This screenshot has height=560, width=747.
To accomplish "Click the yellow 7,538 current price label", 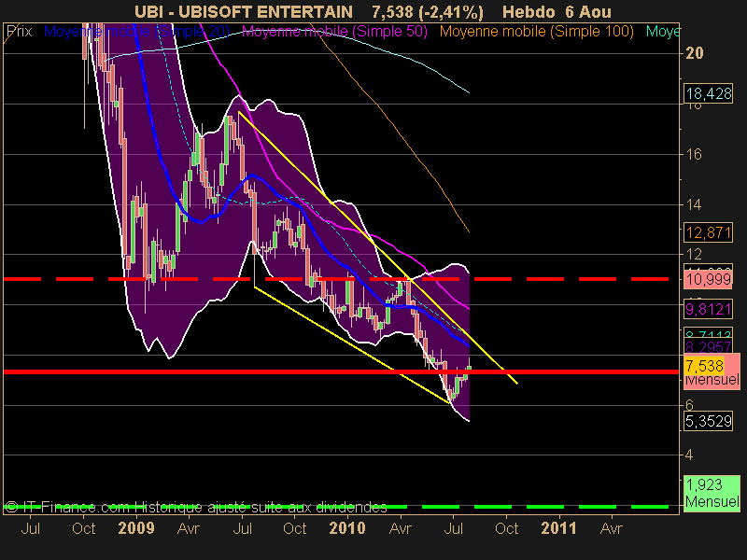I will (704, 366).
